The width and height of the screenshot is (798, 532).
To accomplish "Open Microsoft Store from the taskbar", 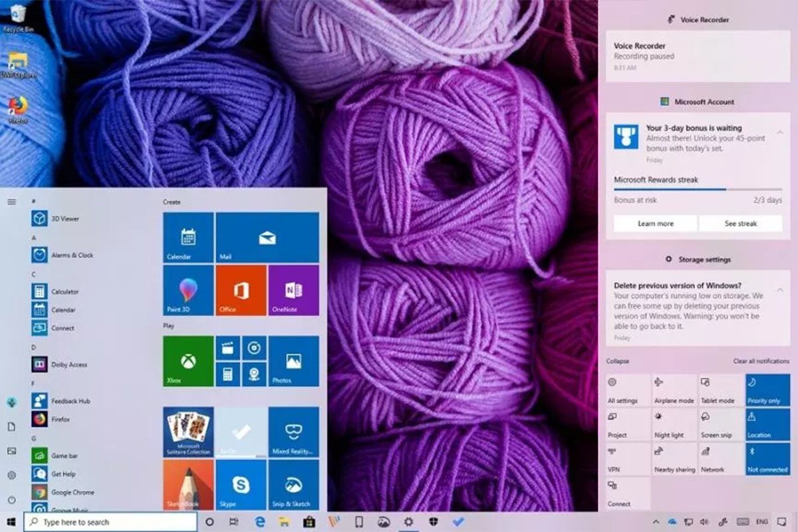I will [309, 522].
